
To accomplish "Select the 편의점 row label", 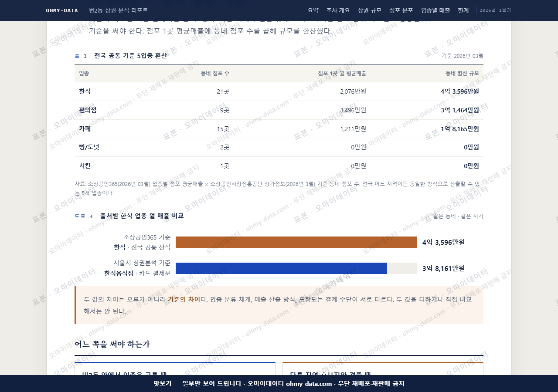I will (x=88, y=110).
